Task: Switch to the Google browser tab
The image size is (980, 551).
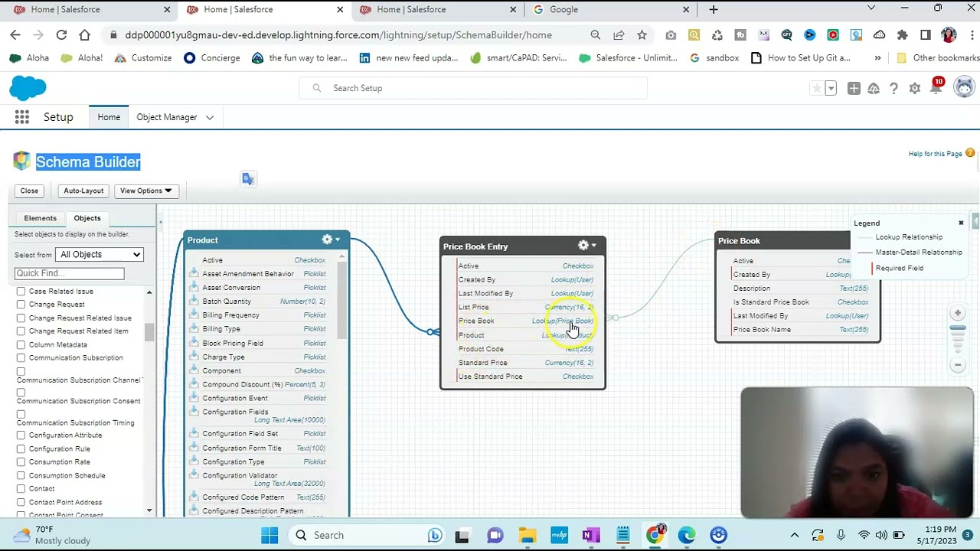Action: [x=612, y=9]
